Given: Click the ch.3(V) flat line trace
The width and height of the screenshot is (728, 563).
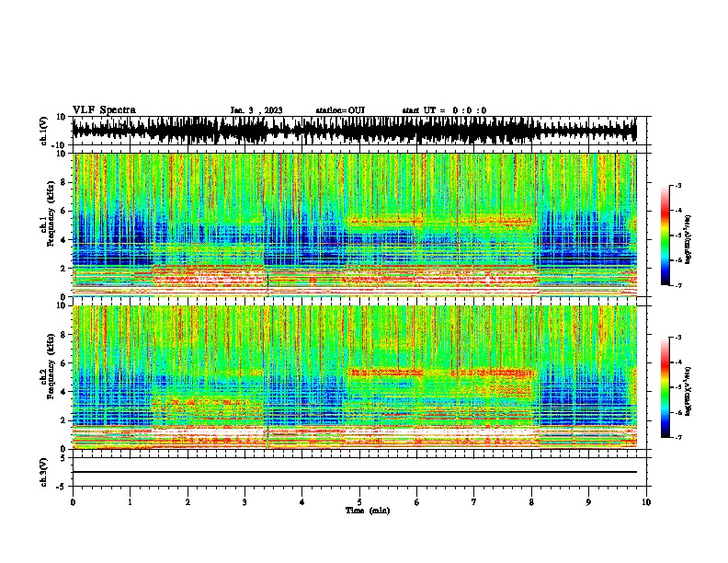Looking at the screenshot, I should pos(354,472).
